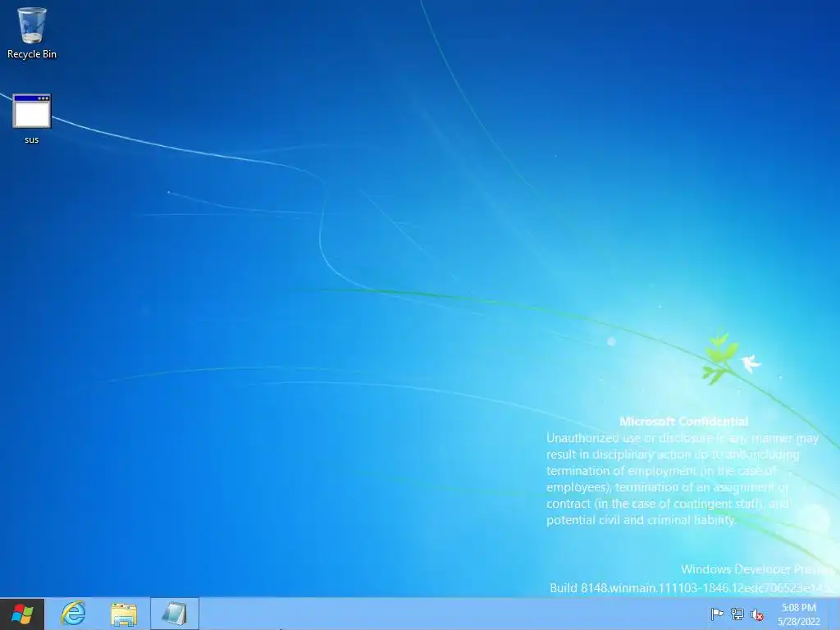Click the muted volume speaker icon
The height and width of the screenshot is (630, 840).
pyautogui.click(x=757, y=614)
